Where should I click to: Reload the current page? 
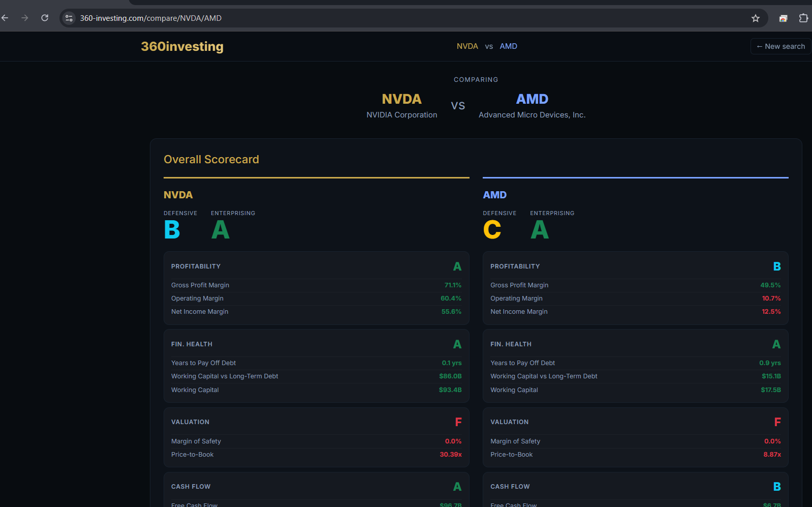click(45, 18)
